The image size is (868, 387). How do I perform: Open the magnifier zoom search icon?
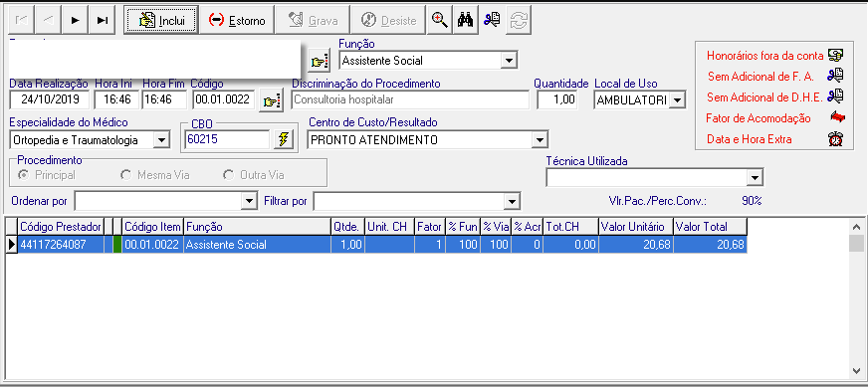(x=440, y=21)
